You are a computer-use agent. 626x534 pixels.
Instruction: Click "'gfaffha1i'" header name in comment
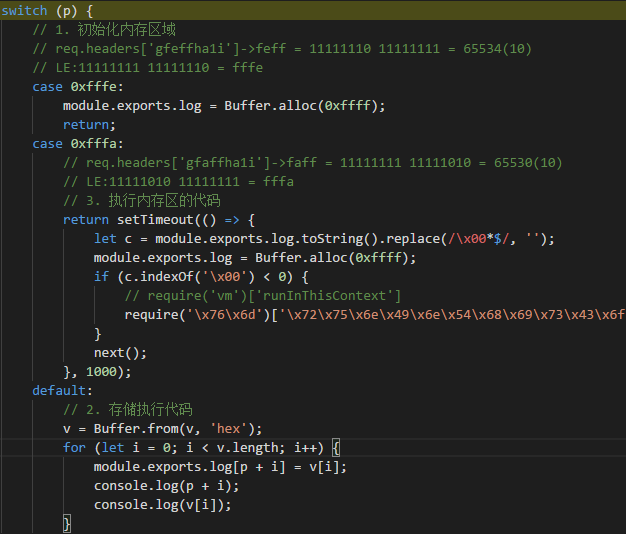(x=224, y=162)
